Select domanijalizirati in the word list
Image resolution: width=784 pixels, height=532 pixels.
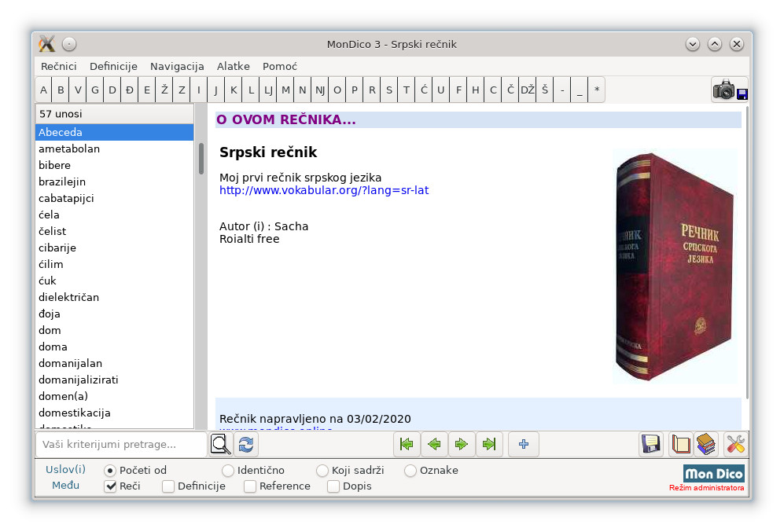[x=115, y=380]
